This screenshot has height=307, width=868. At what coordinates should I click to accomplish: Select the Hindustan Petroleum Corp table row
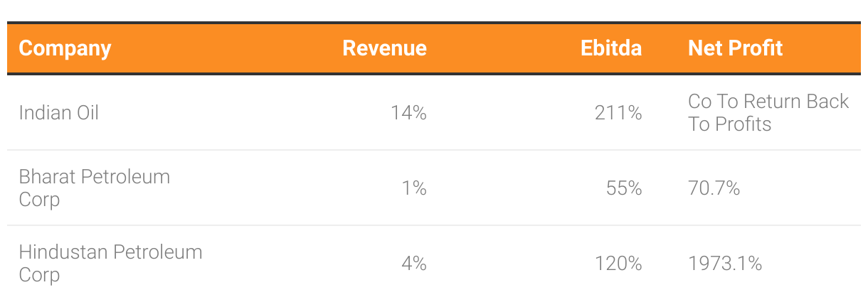pos(434,263)
